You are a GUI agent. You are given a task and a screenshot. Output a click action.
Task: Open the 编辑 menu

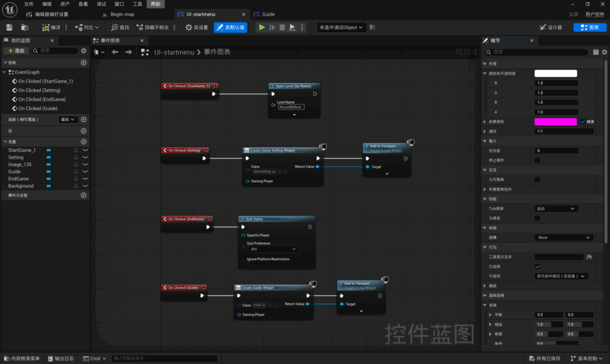point(46,4)
